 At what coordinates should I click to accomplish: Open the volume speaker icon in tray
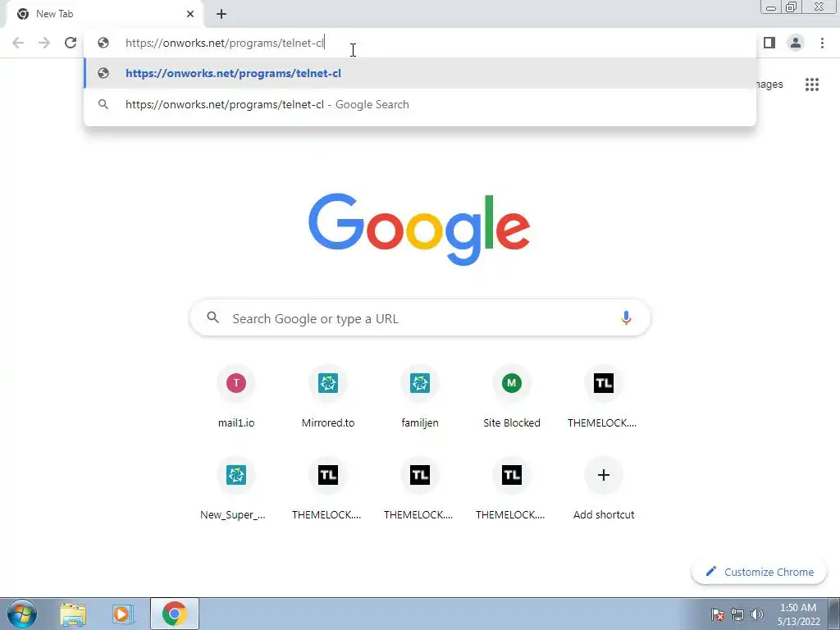[757, 614]
